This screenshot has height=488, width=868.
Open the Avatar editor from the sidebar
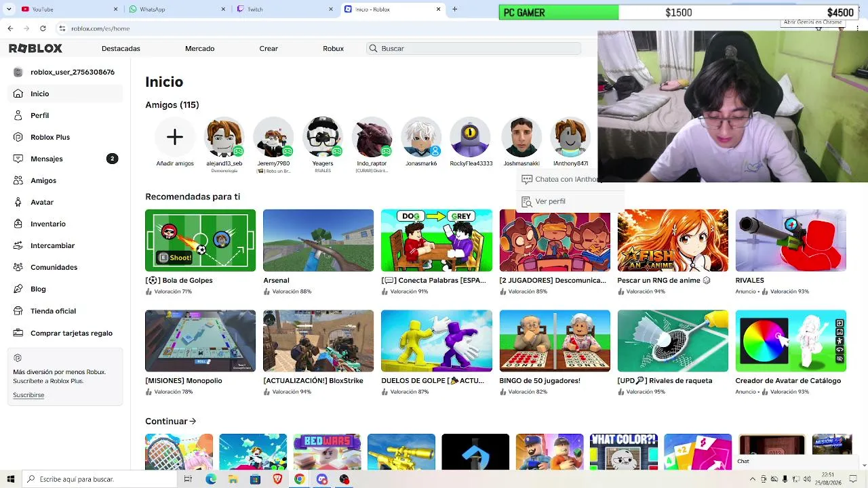(65, 202)
